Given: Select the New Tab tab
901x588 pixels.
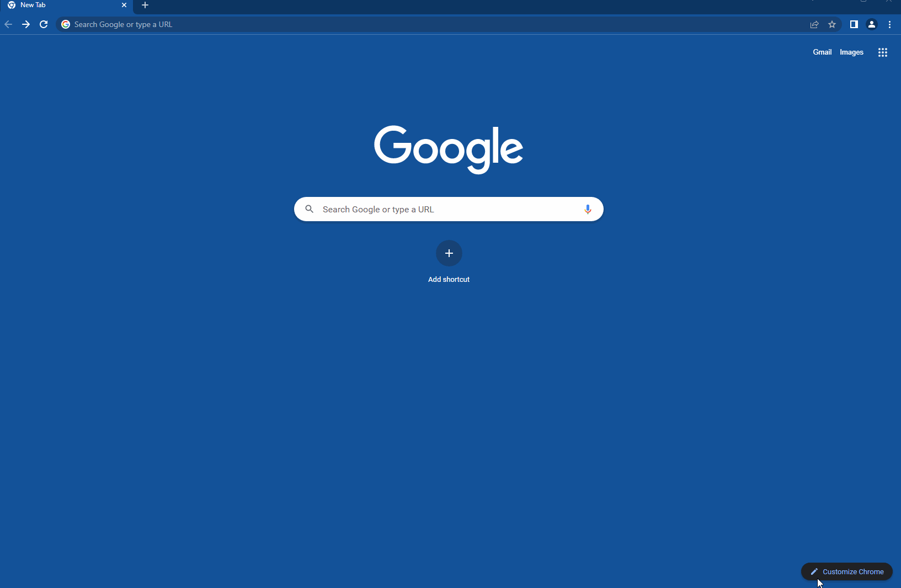Looking at the screenshot, I should [66, 6].
